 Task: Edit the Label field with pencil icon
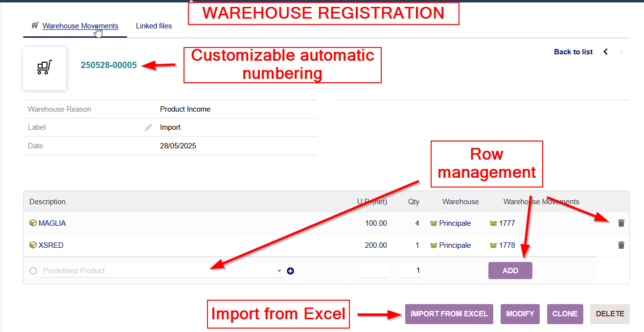(148, 127)
